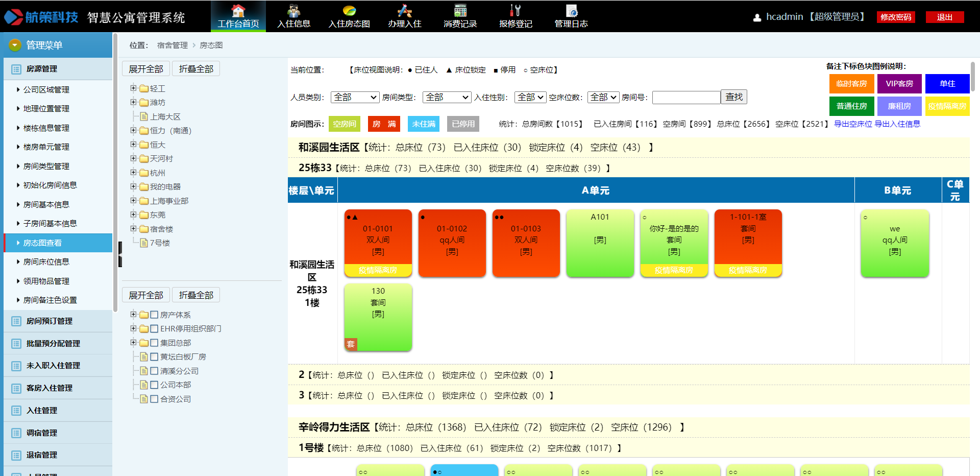Click the 查找 search button
The height and width of the screenshot is (476, 980).
pyautogui.click(x=733, y=97)
